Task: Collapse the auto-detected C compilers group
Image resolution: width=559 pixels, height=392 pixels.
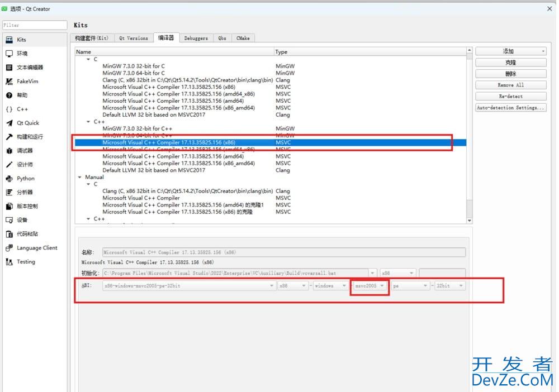Action: point(88,59)
